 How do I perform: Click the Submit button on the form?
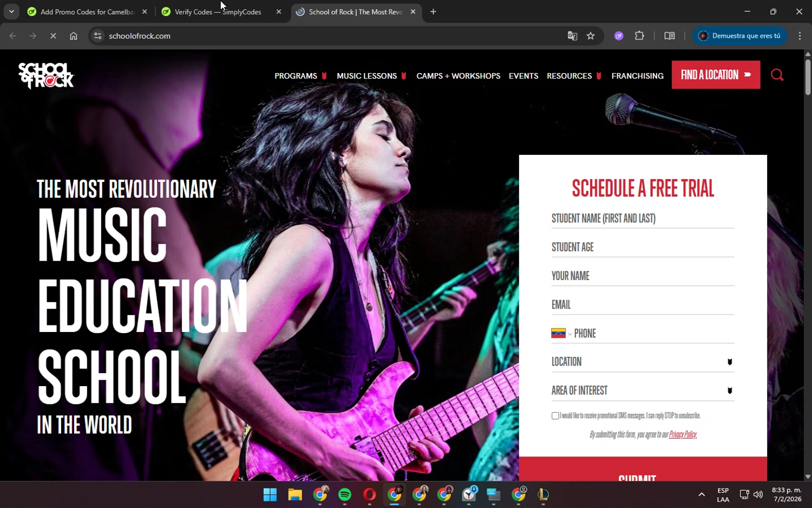[x=643, y=469]
